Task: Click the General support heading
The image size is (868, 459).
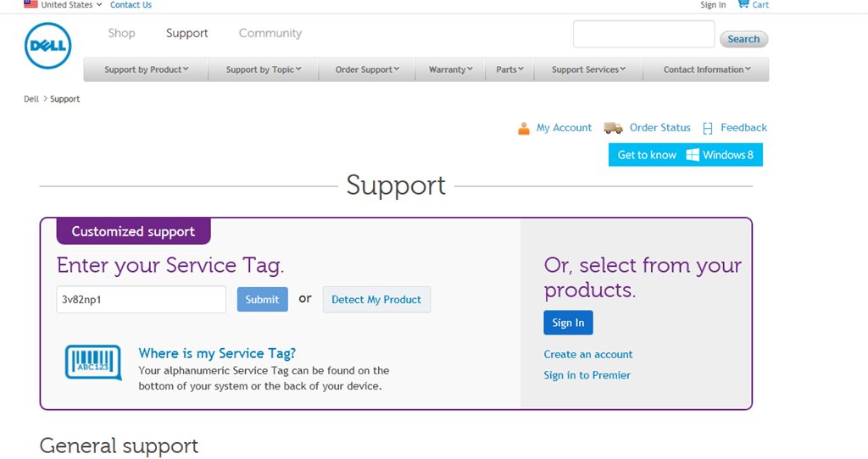Action: (119, 446)
